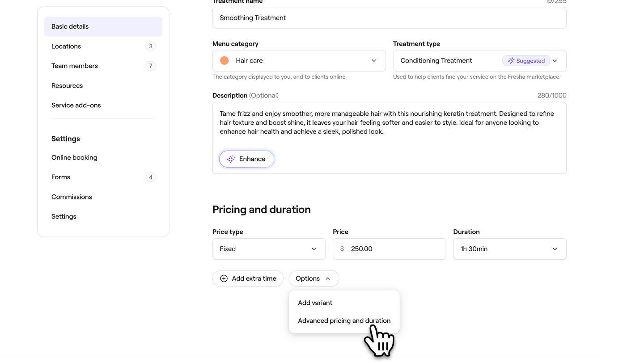Image resolution: width=644 pixels, height=363 pixels.
Task: Open the Price type Fixed dropdown
Action: (269, 249)
